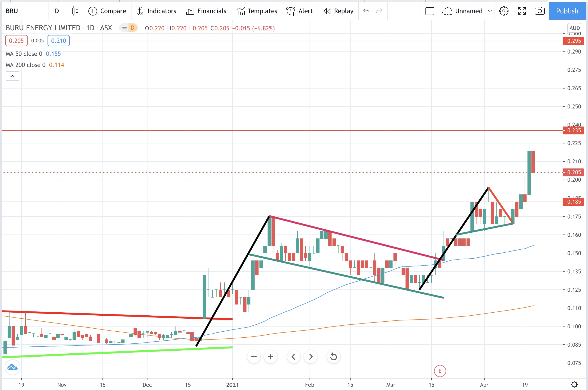The width and height of the screenshot is (588, 390).
Task: Click the AUD currency label
Action: 575,28
